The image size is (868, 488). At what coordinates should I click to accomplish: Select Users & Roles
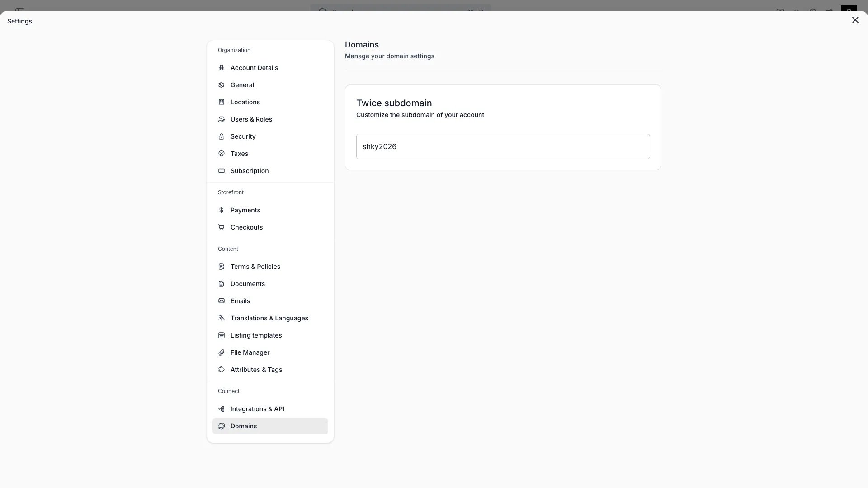270,119
